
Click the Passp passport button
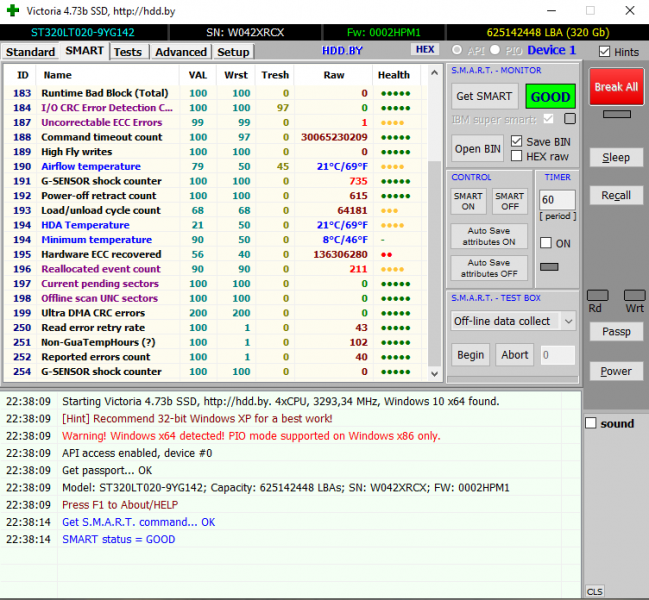pos(616,331)
